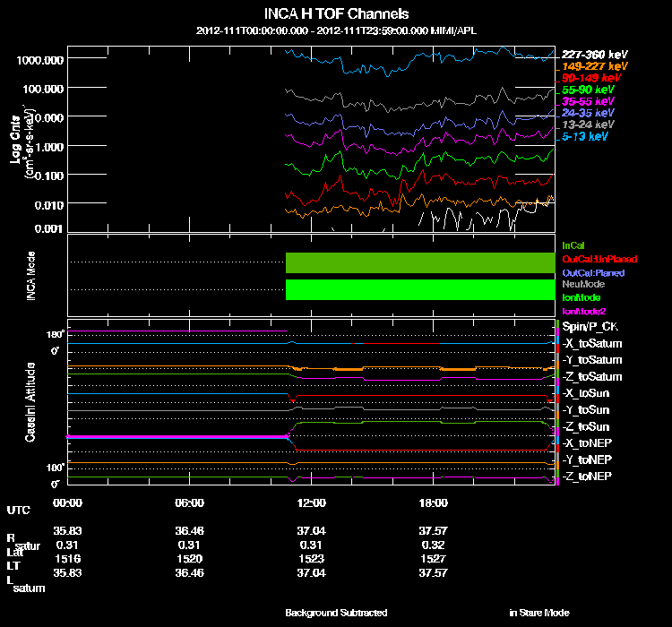Click the '-Y_toSun' attitude label
672x627 pixels.
[585, 409]
